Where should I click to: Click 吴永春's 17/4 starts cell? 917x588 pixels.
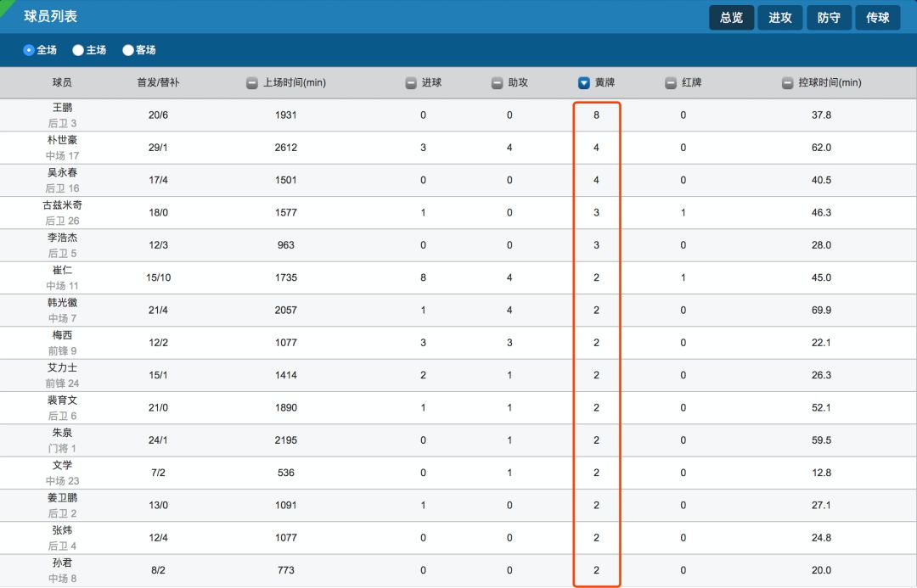pos(158,180)
